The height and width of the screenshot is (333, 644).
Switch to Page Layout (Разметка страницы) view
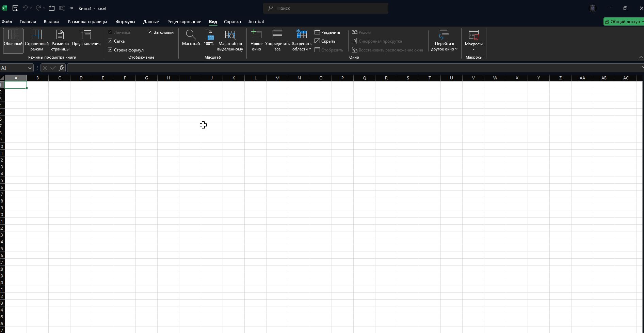(60, 41)
